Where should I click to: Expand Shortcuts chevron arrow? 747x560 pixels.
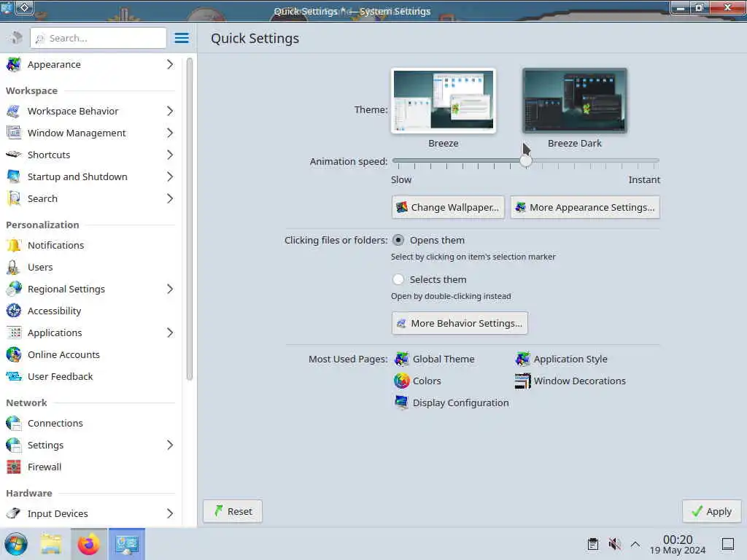coord(170,155)
